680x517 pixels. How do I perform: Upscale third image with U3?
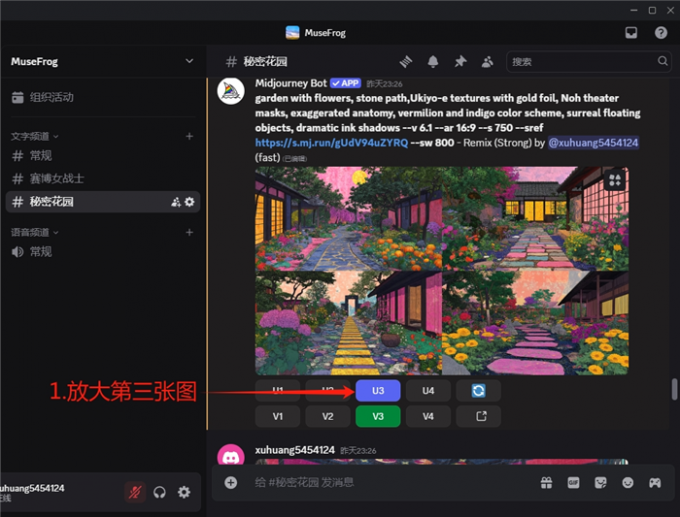pyautogui.click(x=378, y=391)
